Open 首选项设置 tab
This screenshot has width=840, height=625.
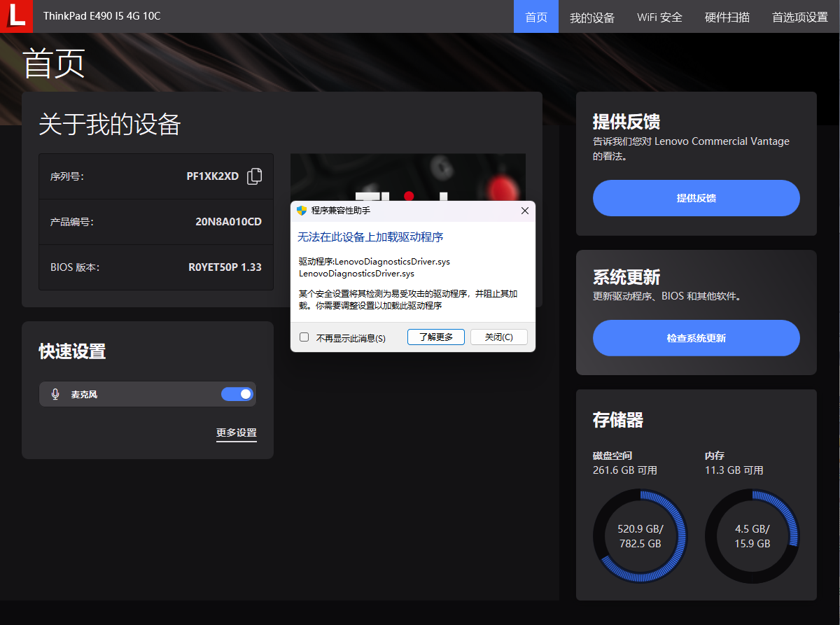800,17
